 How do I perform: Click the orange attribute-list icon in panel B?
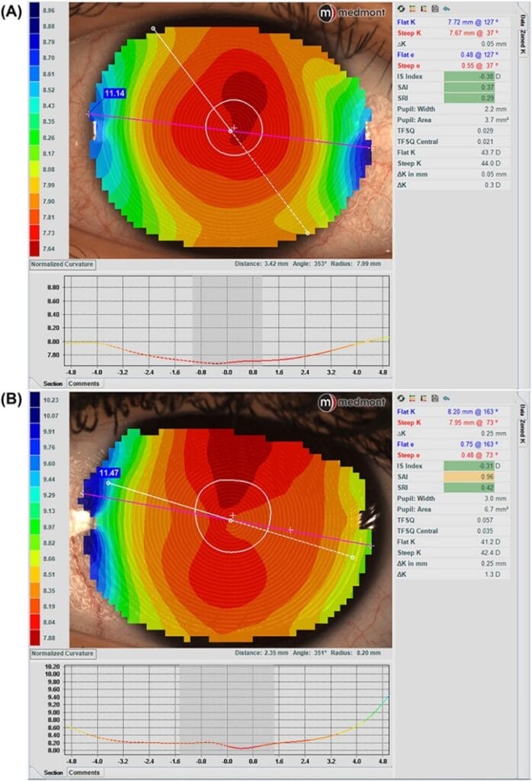coord(412,398)
